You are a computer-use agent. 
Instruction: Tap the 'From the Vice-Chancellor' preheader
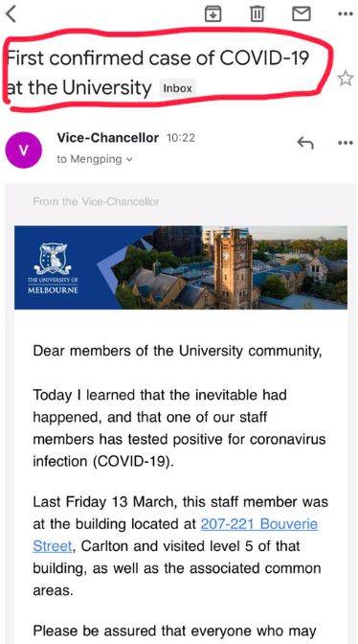coord(96,201)
